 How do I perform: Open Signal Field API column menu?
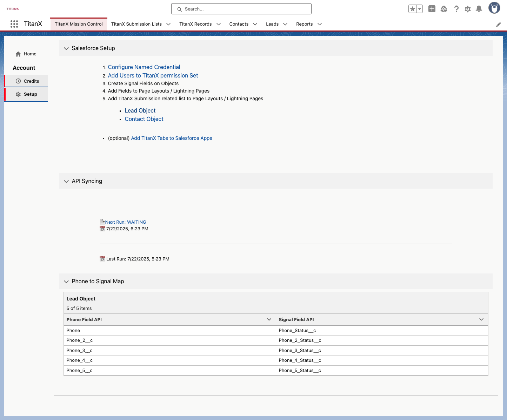tap(481, 319)
